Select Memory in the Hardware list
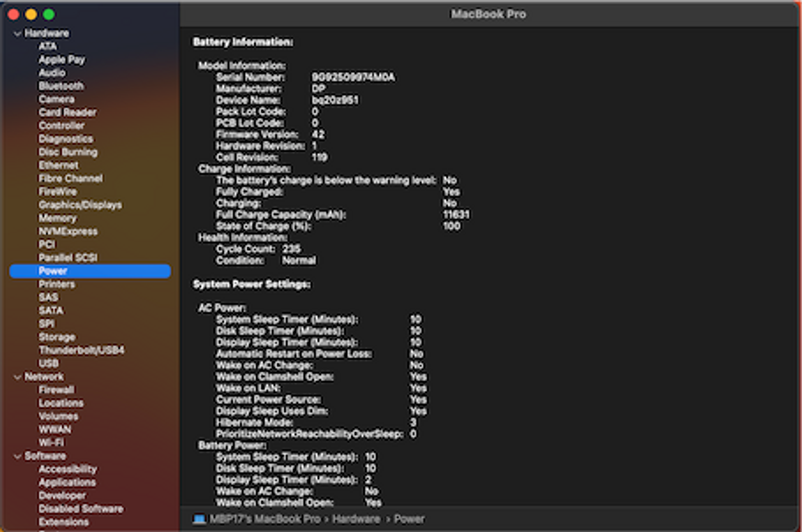 (57, 218)
